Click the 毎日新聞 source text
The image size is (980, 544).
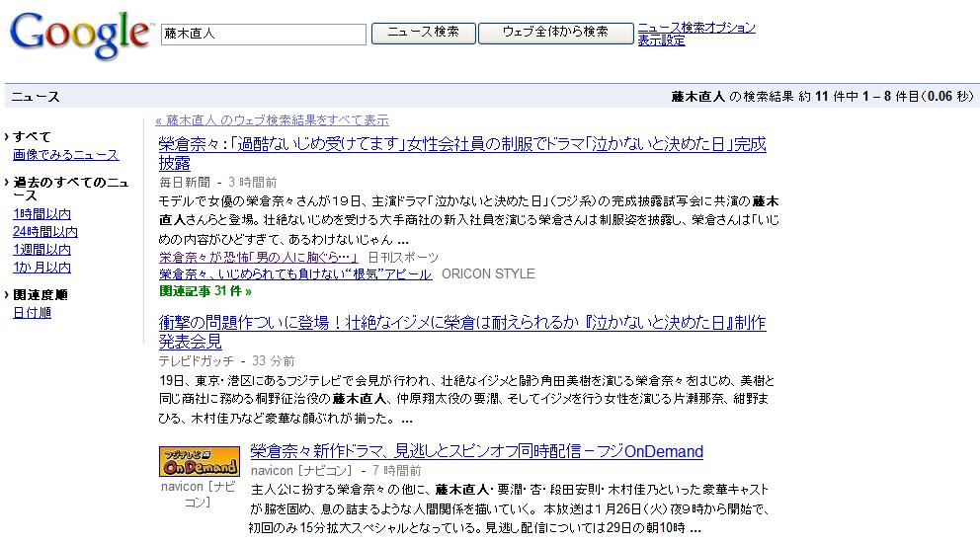click(185, 183)
